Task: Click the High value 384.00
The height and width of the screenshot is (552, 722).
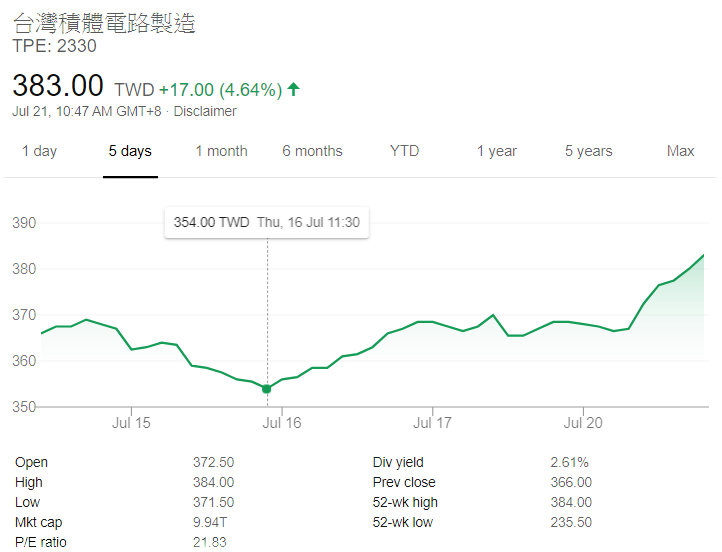Action: [214, 482]
